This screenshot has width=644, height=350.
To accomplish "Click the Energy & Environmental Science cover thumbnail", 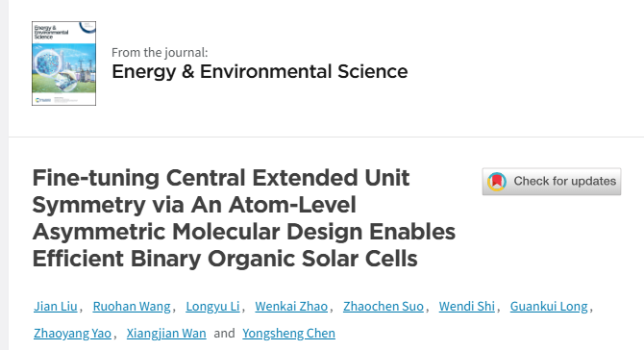I will [63, 63].
